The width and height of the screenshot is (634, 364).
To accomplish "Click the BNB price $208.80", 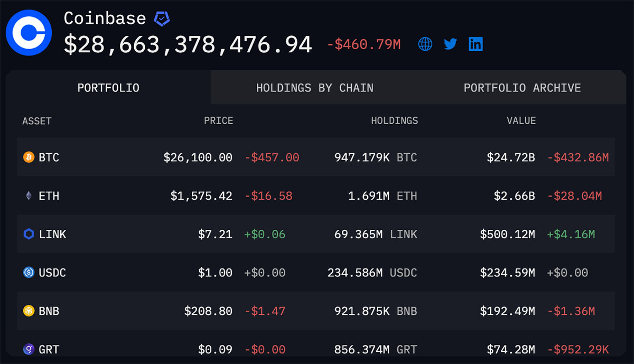I will click(x=208, y=311).
